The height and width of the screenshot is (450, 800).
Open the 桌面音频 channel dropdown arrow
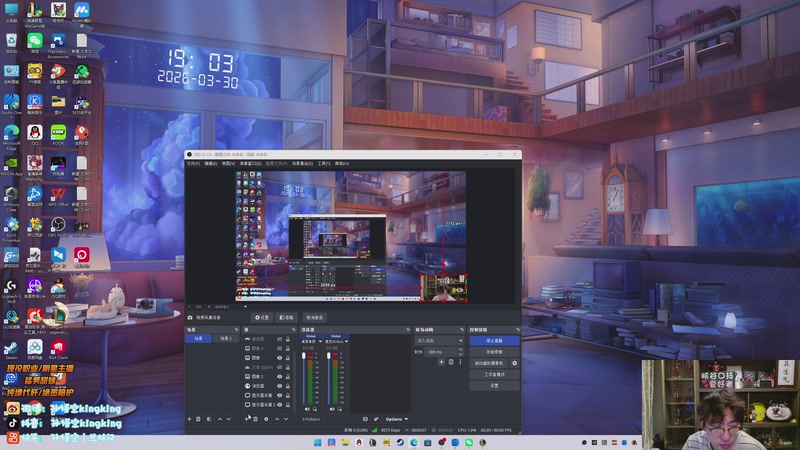point(320,341)
